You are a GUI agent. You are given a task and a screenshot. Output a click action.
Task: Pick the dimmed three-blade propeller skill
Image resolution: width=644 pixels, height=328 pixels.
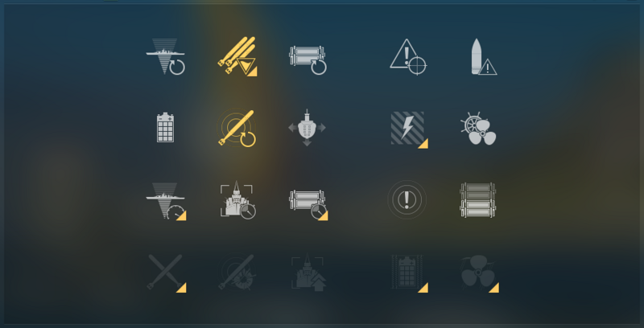(480, 273)
